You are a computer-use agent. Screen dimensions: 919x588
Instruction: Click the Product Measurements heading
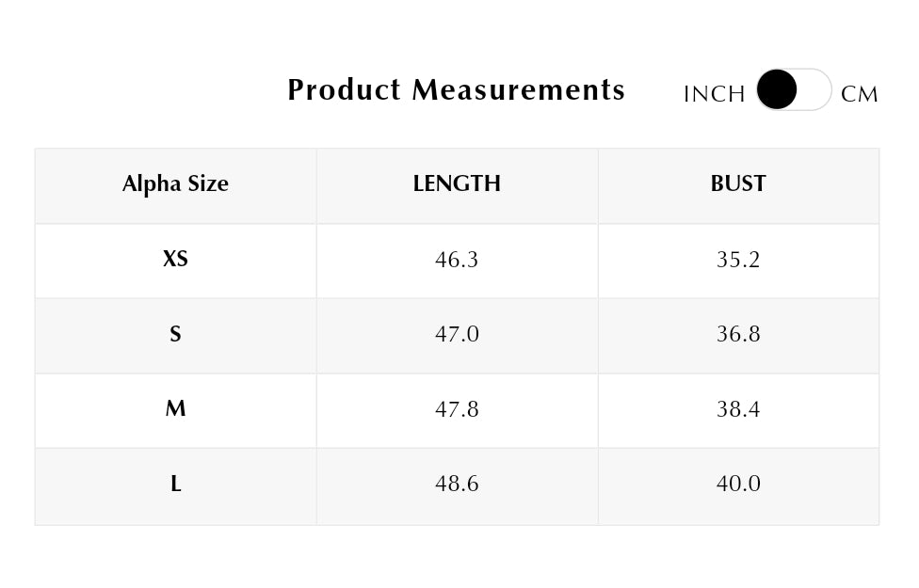pyautogui.click(x=456, y=89)
